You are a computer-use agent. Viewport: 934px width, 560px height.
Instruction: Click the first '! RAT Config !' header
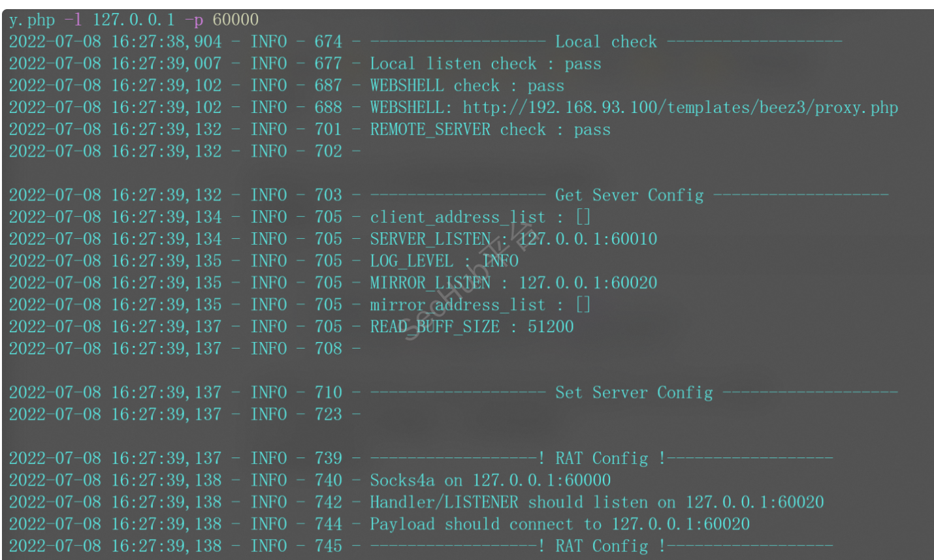(x=601, y=459)
